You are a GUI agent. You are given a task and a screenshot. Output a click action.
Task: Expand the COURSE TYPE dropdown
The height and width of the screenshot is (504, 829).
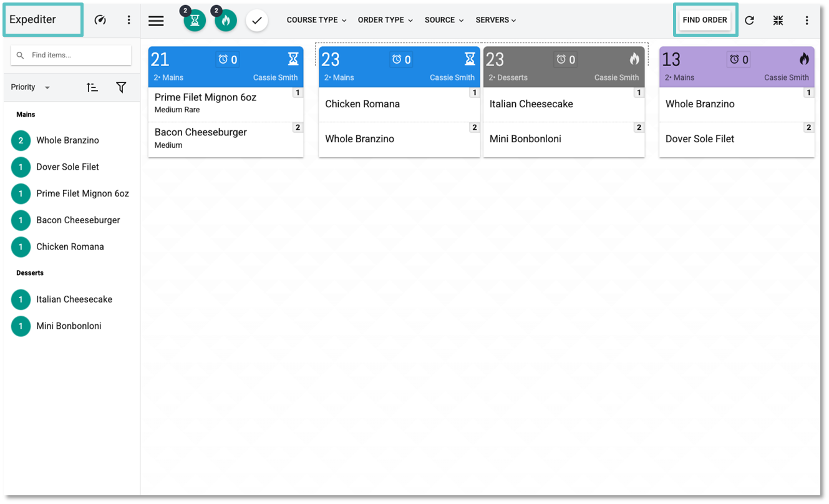tap(316, 20)
